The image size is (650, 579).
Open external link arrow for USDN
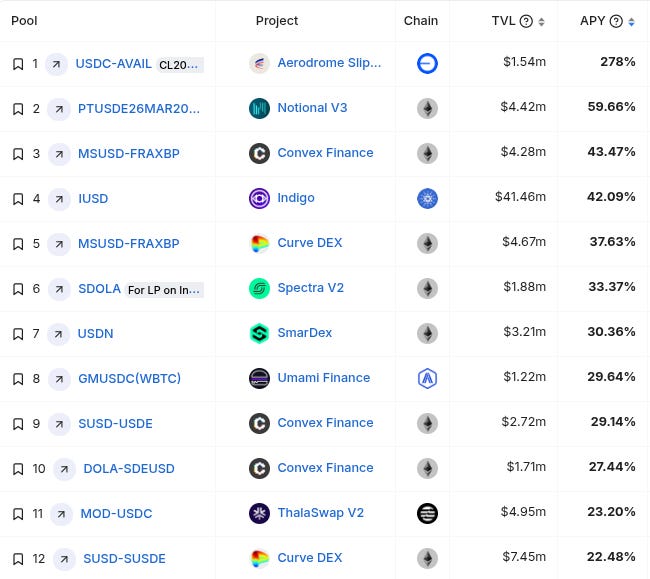(58, 334)
